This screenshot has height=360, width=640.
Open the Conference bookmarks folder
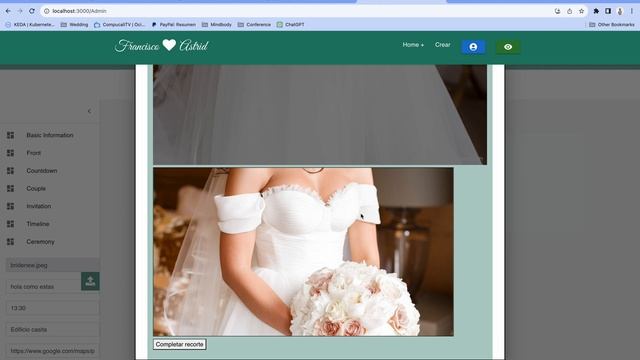(254, 24)
